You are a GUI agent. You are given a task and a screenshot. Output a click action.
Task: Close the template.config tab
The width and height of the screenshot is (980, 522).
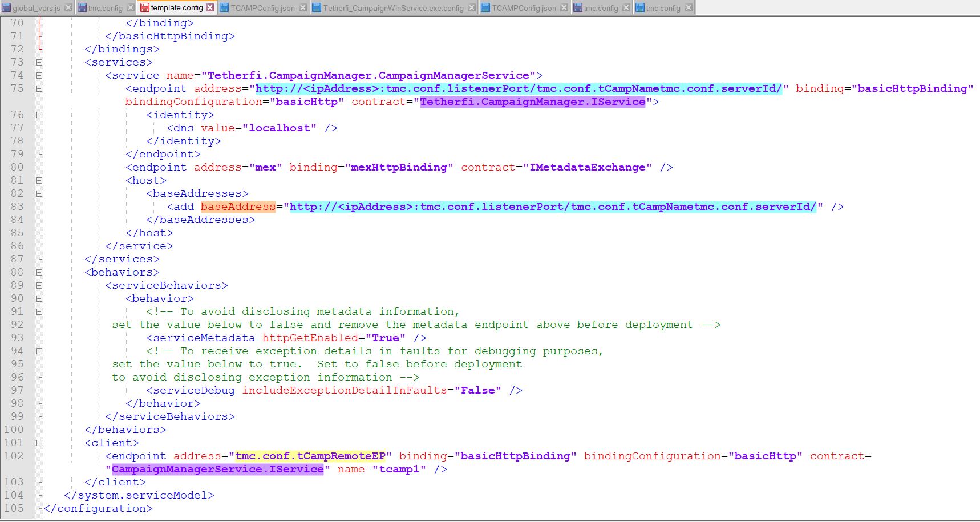coord(210,7)
